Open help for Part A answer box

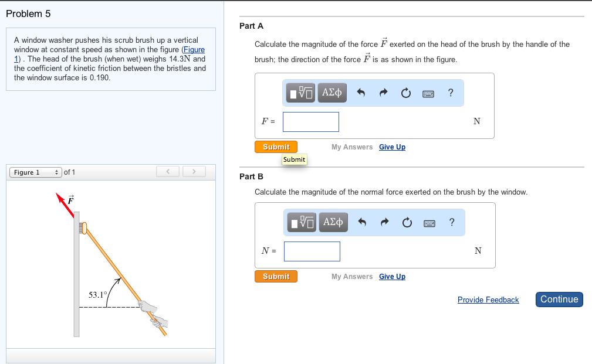tap(450, 93)
